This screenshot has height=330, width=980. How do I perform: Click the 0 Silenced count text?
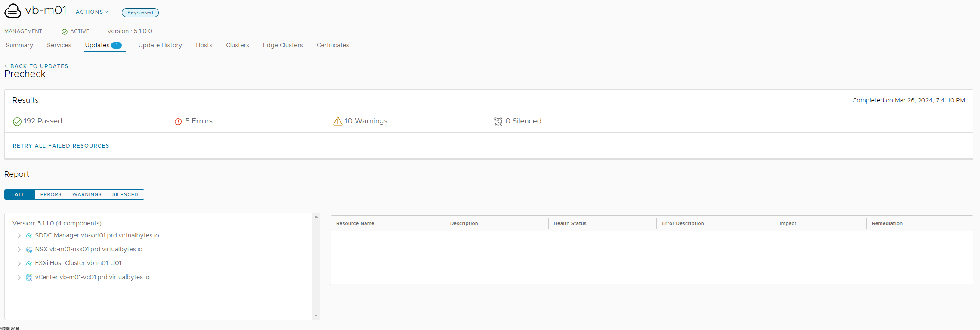click(x=523, y=121)
